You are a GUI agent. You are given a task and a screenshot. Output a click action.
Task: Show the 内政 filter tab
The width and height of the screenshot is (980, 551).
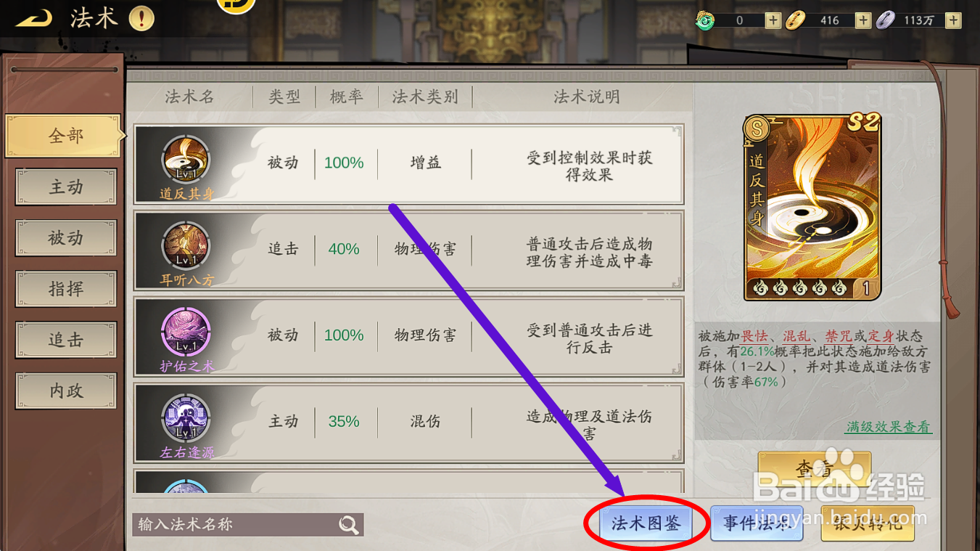coord(66,391)
